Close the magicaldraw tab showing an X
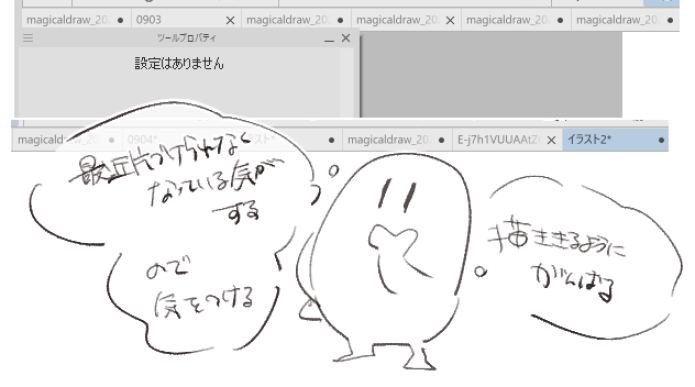 coord(450,20)
